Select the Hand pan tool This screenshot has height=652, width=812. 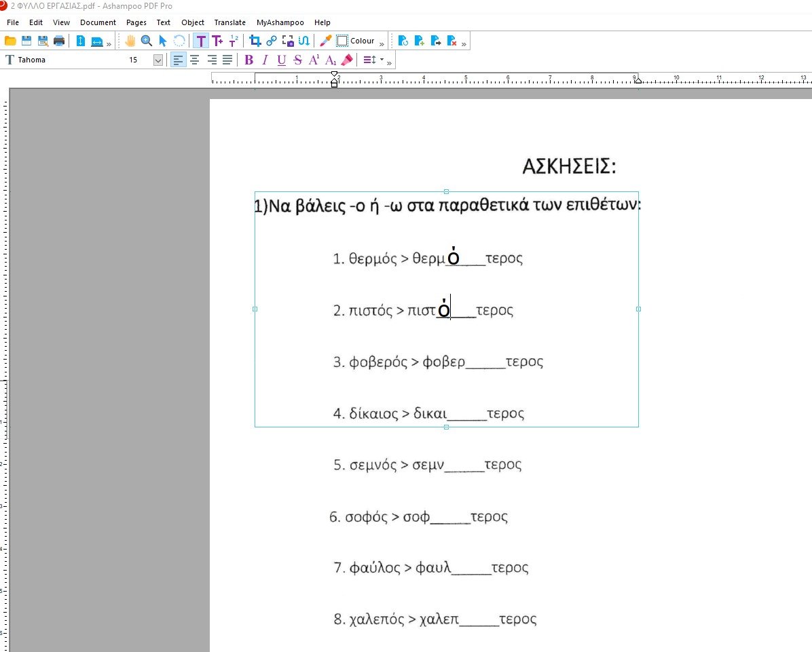(x=130, y=41)
